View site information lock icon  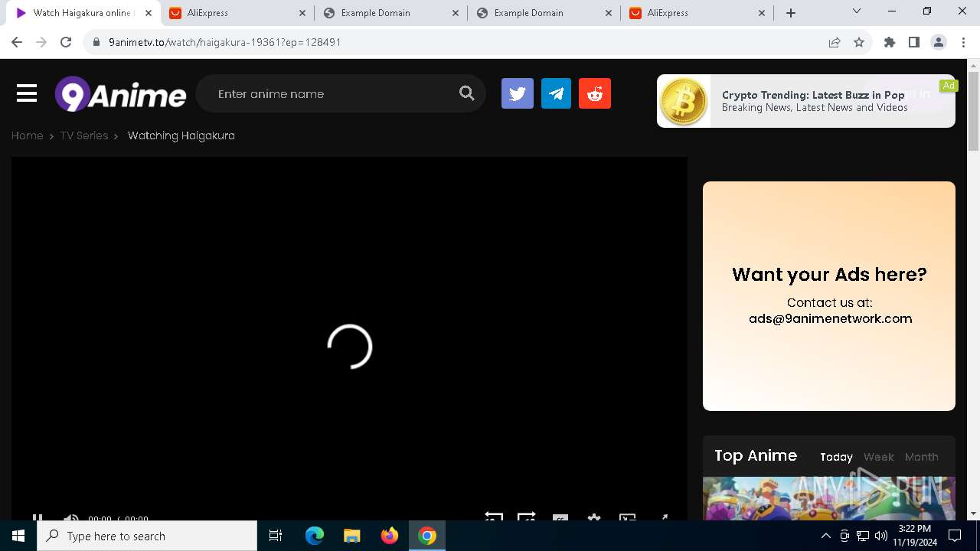(96, 42)
